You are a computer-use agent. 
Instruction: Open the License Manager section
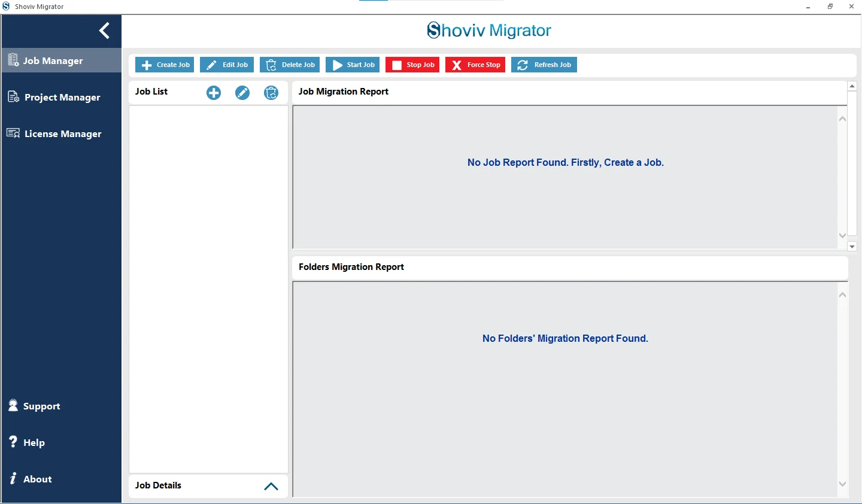click(x=61, y=133)
